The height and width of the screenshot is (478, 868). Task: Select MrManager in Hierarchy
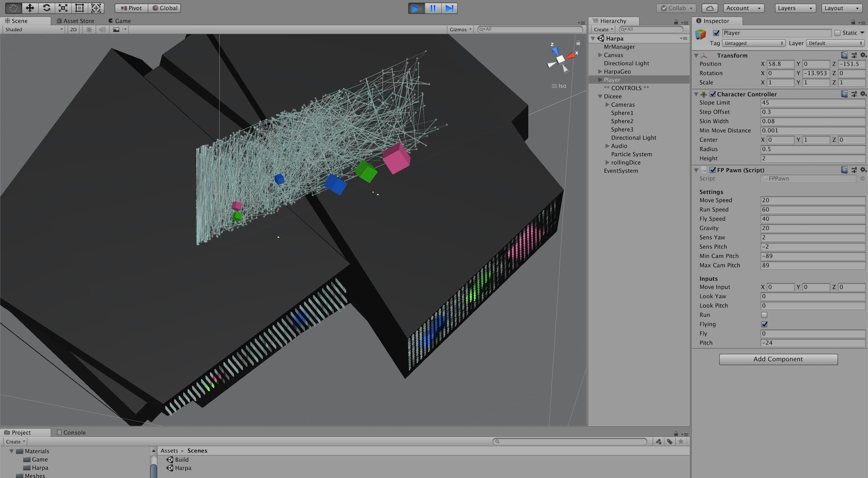(x=619, y=47)
